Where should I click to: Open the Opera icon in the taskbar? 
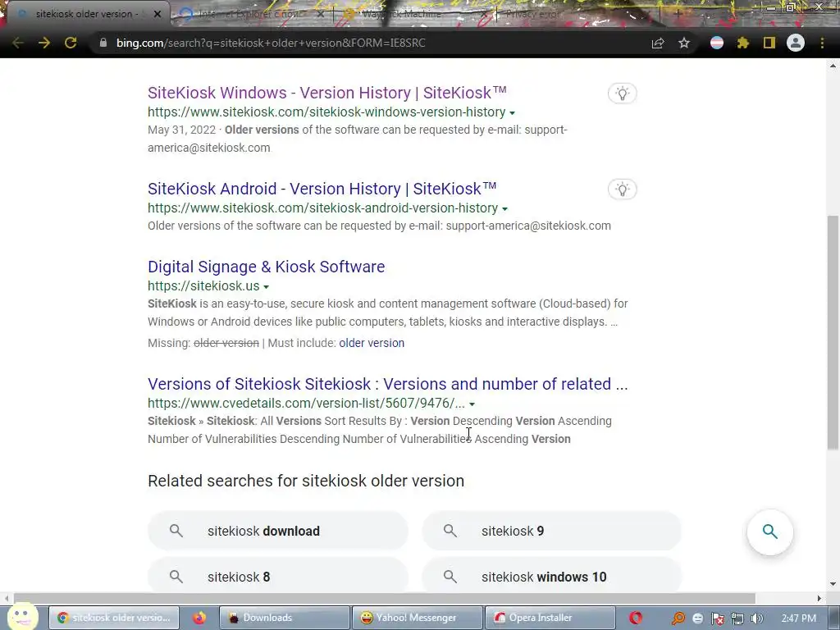636,618
